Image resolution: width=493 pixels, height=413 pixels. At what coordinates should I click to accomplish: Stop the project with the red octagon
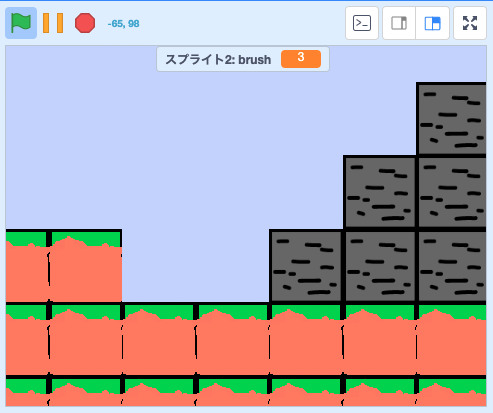point(85,23)
